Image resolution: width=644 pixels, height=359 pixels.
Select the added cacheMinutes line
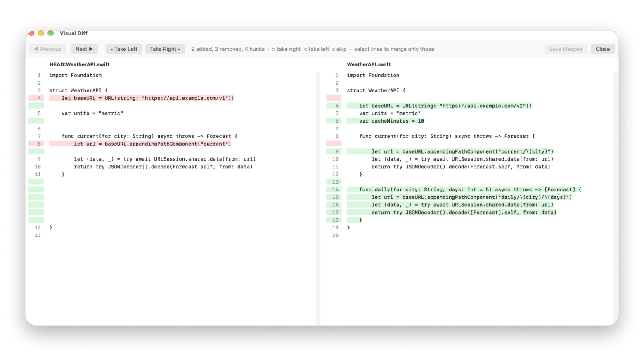click(386, 121)
